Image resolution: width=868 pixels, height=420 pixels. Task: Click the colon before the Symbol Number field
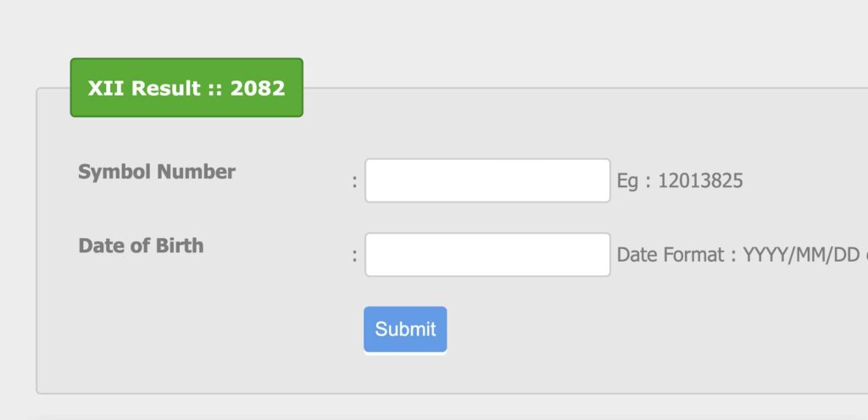[354, 181]
